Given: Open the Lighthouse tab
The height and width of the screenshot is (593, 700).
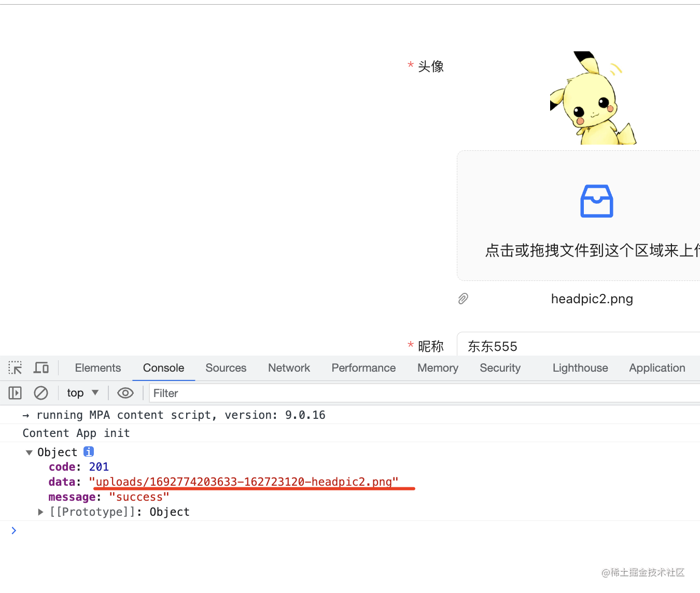Looking at the screenshot, I should point(580,368).
